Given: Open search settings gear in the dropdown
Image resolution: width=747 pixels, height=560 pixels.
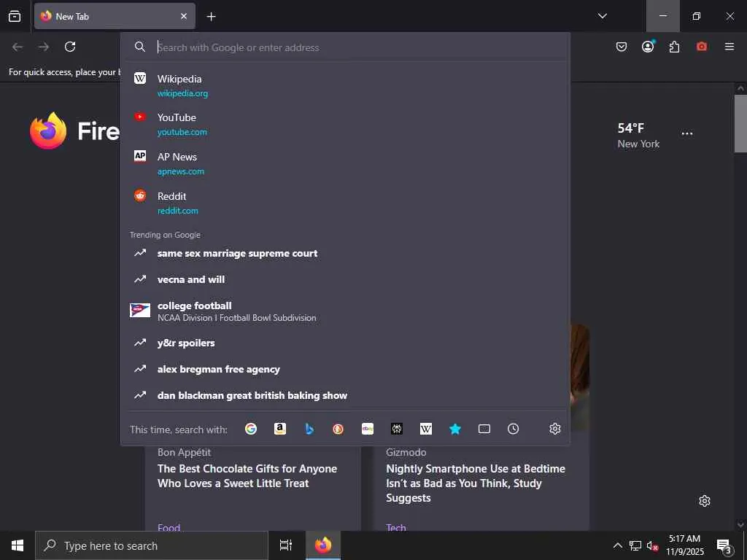Looking at the screenshot, I should pos(554,429).
